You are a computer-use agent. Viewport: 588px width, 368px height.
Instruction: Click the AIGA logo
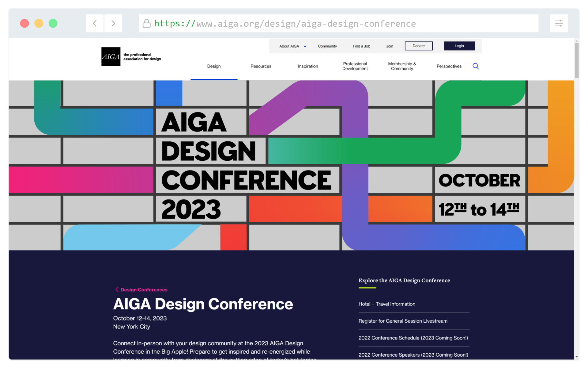111,57
